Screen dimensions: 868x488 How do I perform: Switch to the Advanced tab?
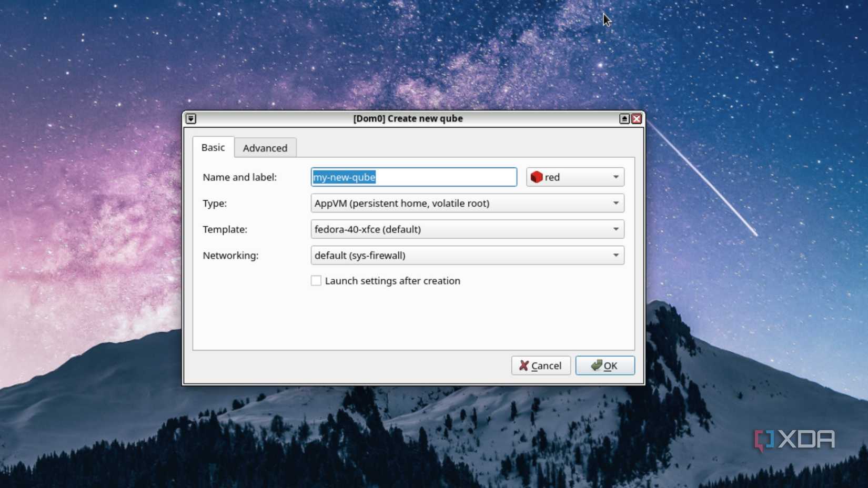tap(265, 148)
